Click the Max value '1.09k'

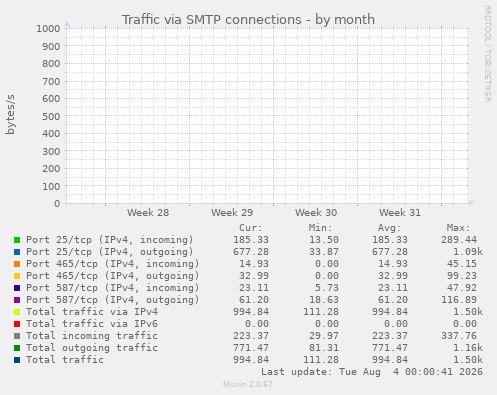tap(468, 252)
